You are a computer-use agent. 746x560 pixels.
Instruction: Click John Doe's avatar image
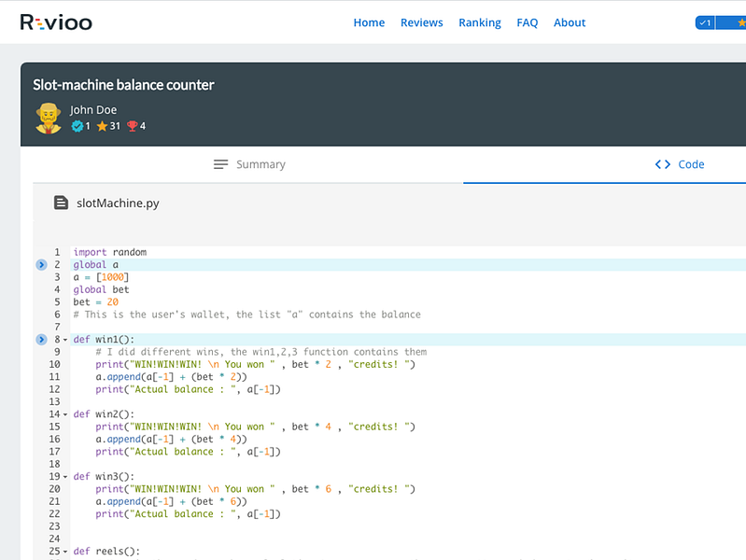click(49, 119)
